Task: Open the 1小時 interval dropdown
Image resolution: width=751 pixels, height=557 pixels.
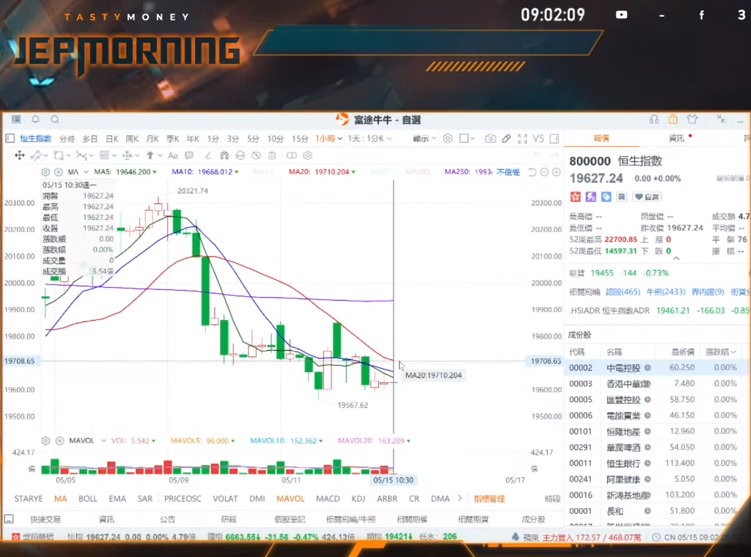Action: point(329,139)
